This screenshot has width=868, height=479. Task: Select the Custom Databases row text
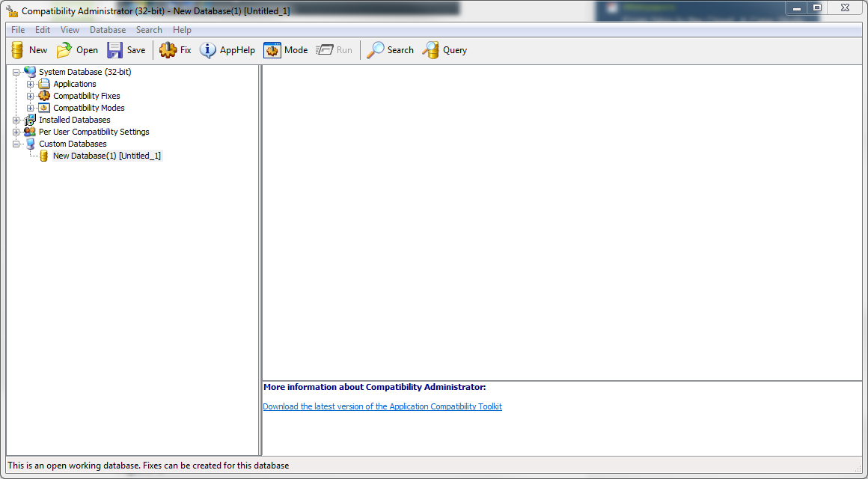pyautogui.click(x=73, y=144)
